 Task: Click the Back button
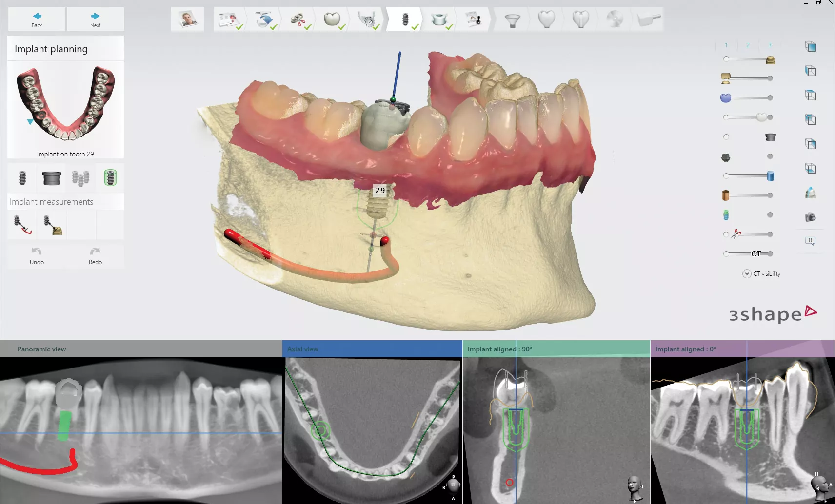(37, 19)
